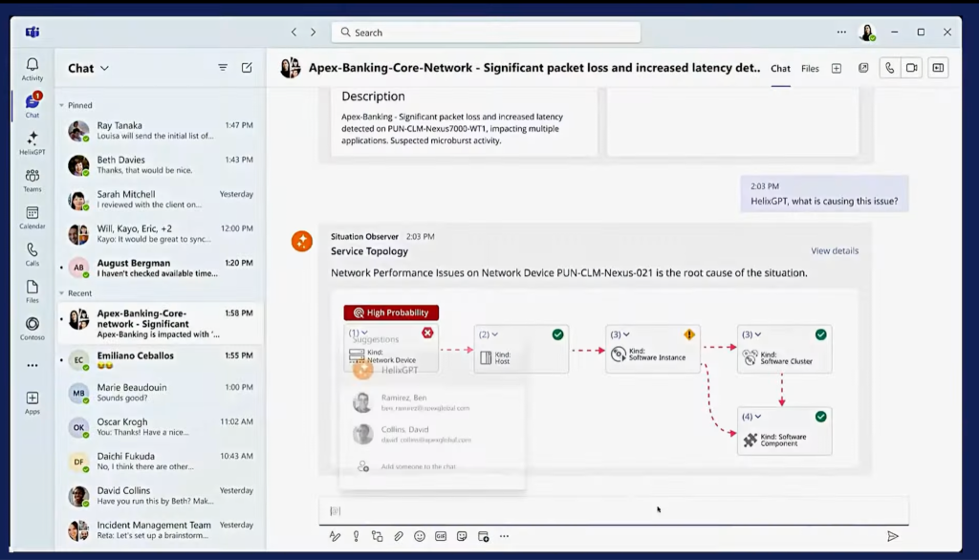979x560 pixels.
Task: Open chat with Emiliano Ceballos
Action: point(161,360)
